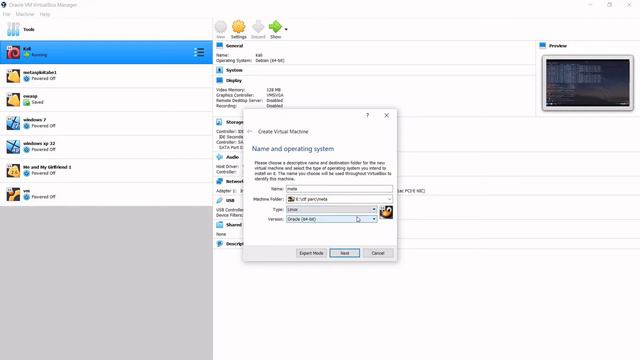This screenshot has width=640, height=360.
Task: Click the Cancel button
Action: (378, 253)
